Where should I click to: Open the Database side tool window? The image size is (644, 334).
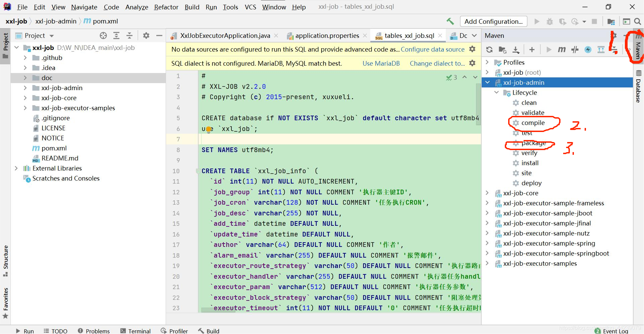[x=638, y=86]
